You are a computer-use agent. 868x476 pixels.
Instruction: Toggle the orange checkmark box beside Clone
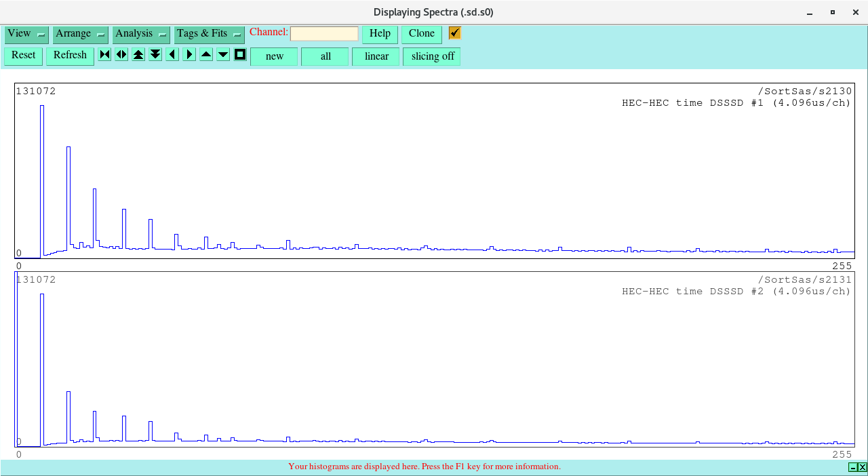pyautogui.click(x=454, y=33)
